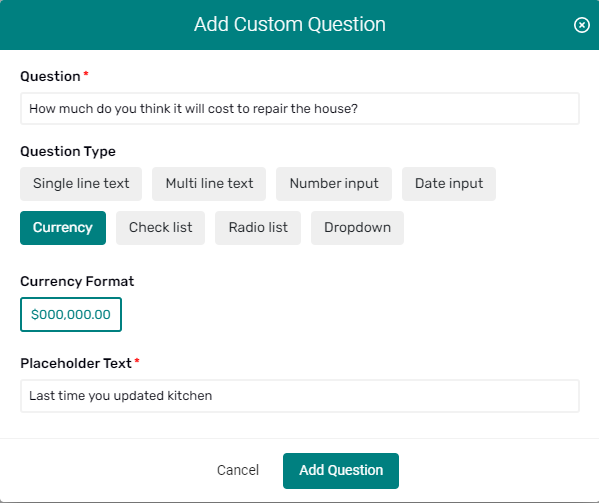
Task: Select the Single line text question type
Action: 81,184
